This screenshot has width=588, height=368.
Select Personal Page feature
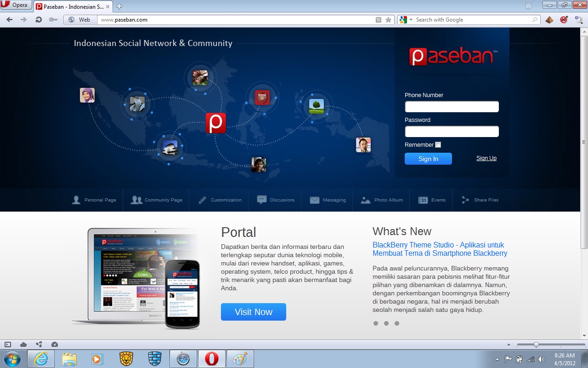coord(94,200)
